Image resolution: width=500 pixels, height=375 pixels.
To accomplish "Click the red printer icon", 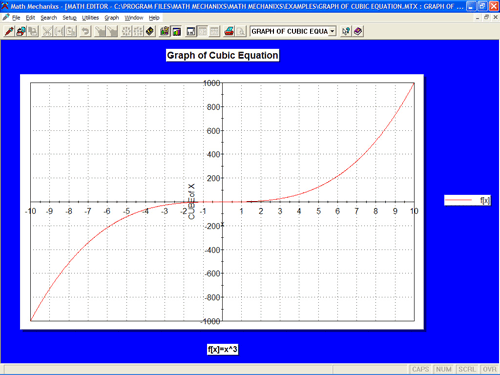I will [229, 31].
